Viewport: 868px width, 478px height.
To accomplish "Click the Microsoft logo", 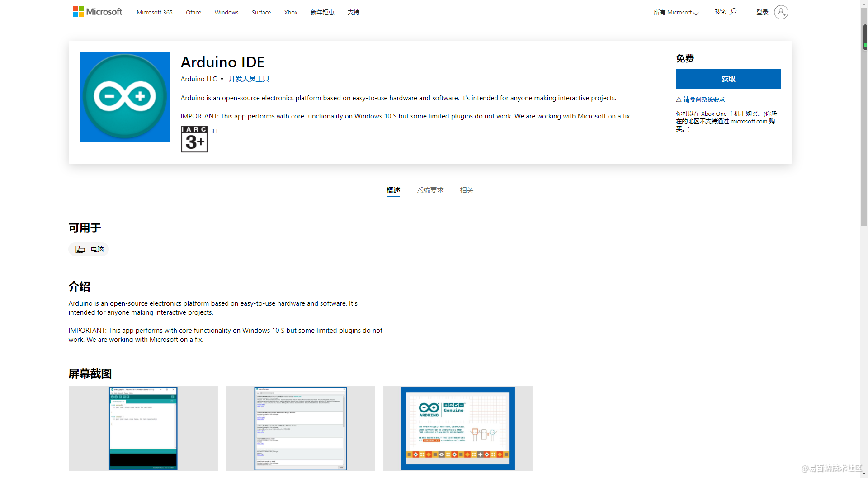I will pyautogui.click(x=98, y=12).
